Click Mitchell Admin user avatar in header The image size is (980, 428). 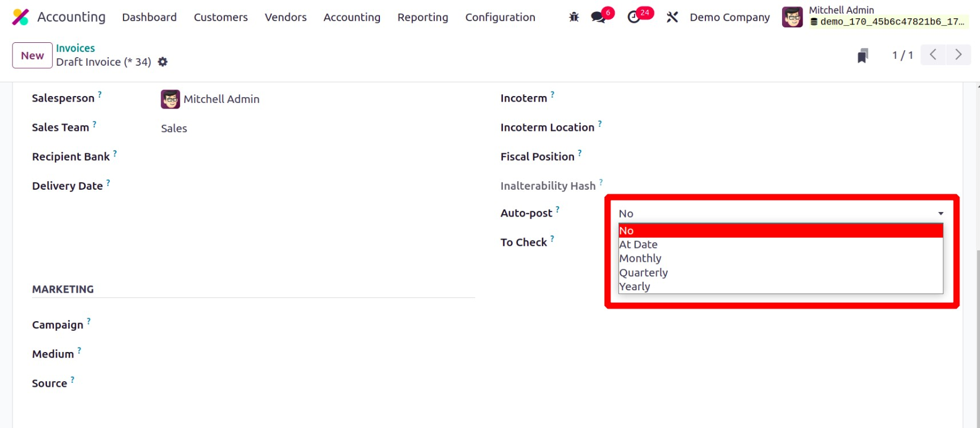coord(792,17)
